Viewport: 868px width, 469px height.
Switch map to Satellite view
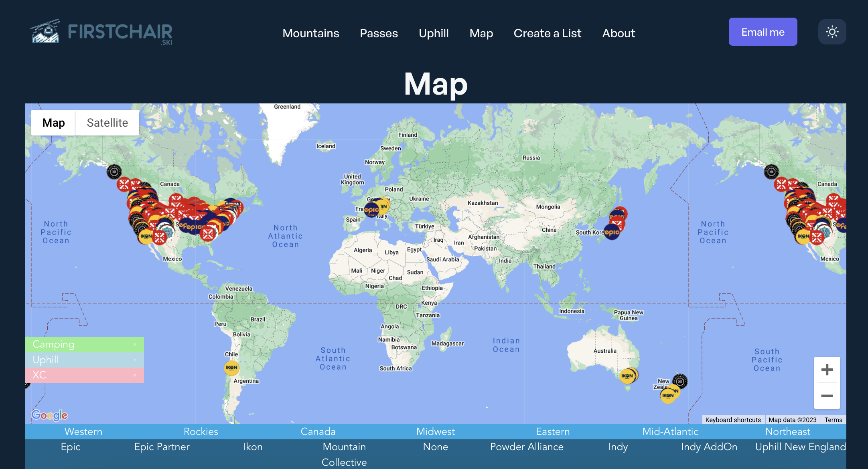click(107, 123)
